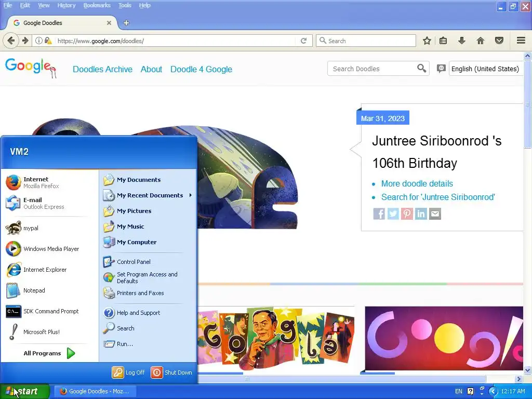The image size is (532, 399).
Task: Open the Firefox History menu
Action: click(66, 5)
